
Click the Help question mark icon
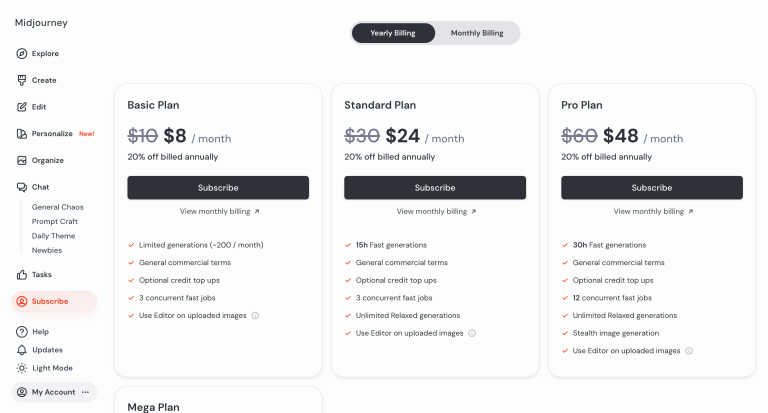[22, 332]
